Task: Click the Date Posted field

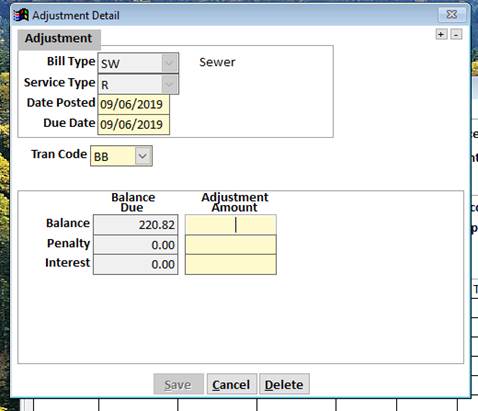Action: pos(134,104)
